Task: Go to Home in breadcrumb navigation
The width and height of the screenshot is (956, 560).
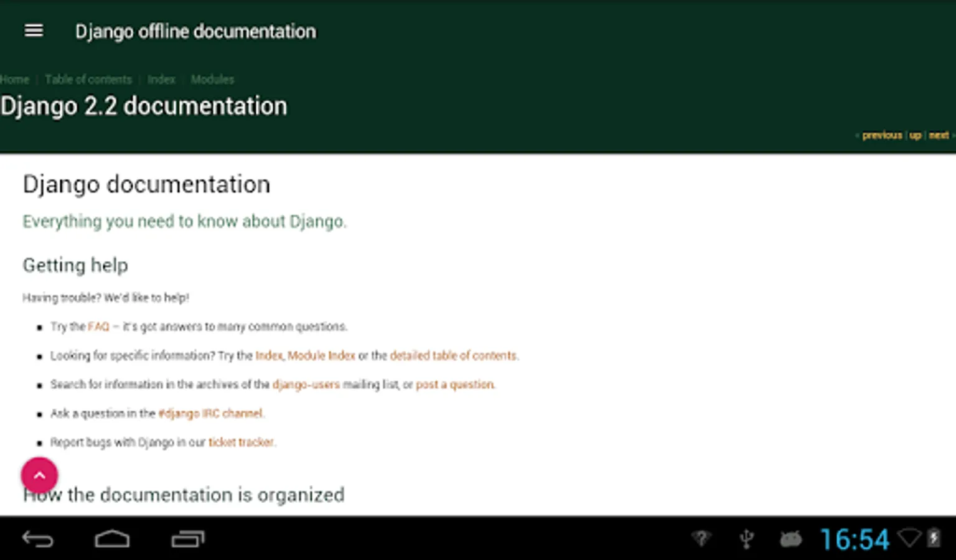Action: point(14,80)
